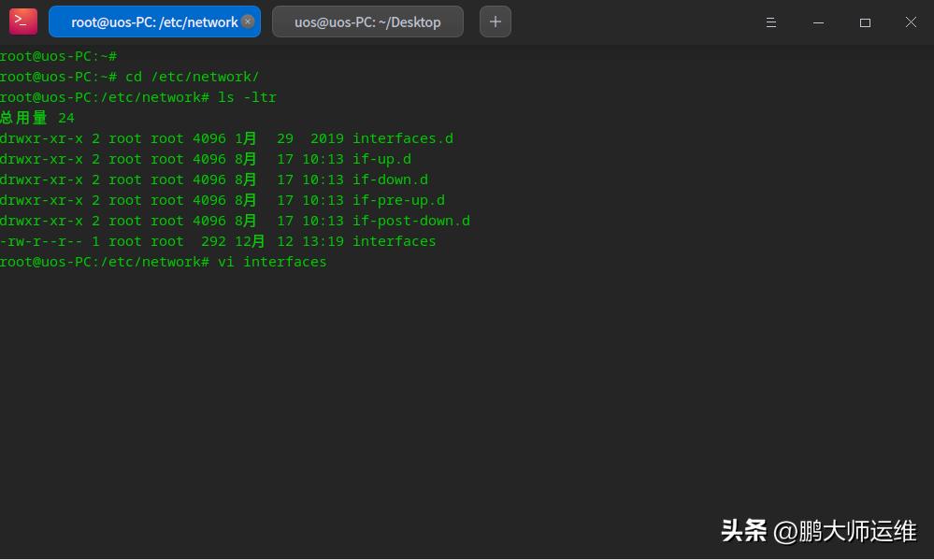Screen dimensions: 934x560
Task: Minimize the terminal window
Action: 818,22
